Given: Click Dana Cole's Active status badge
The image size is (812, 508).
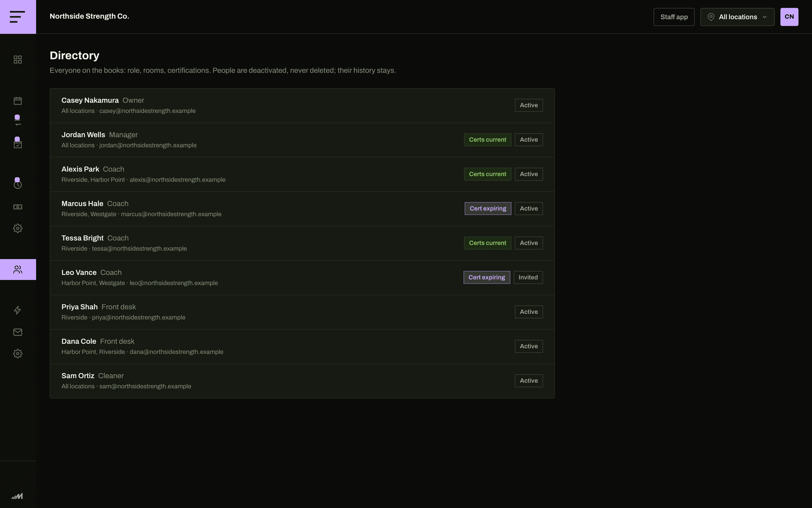Looking at the screenshot, I should [x=529, y=346].
